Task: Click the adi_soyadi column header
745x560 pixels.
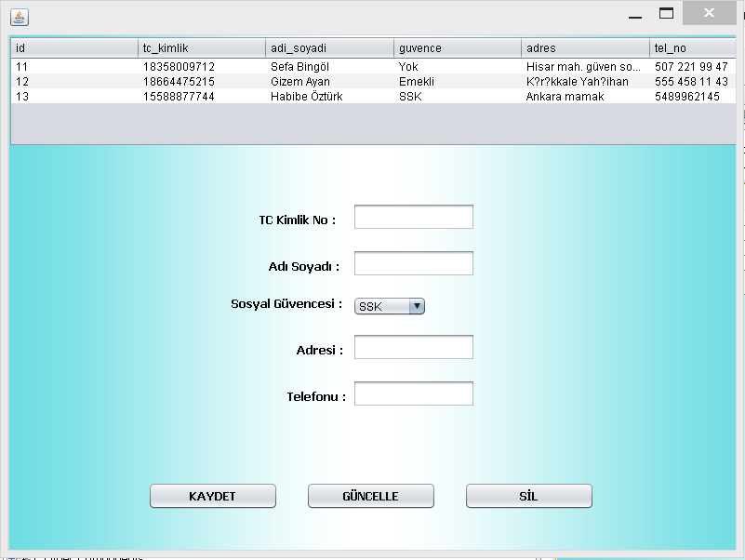Action: (329, 47)
